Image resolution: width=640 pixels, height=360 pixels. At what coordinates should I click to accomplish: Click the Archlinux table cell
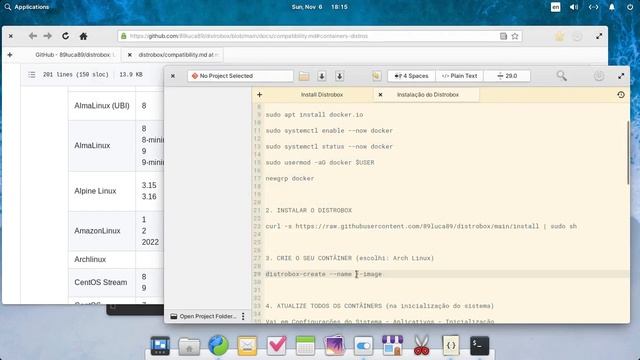(102, 260)
